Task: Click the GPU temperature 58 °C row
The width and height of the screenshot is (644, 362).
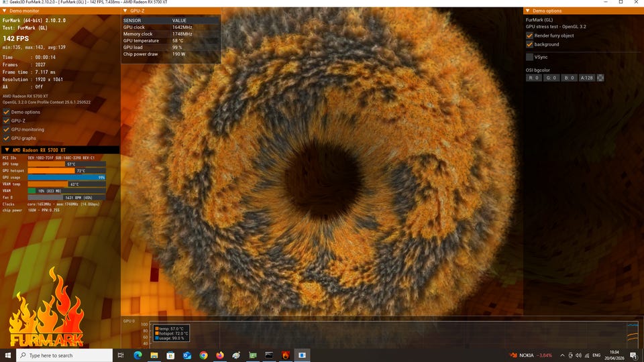Action: pos(171,41)
